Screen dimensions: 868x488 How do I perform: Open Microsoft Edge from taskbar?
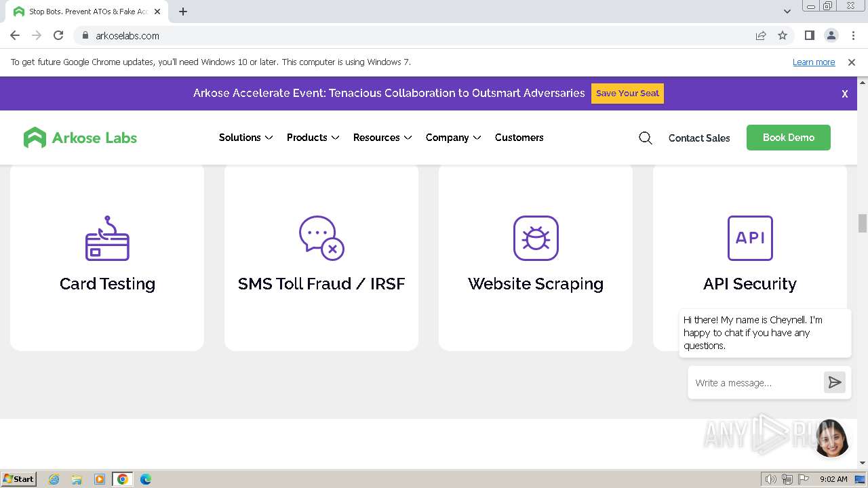click(x=145, y=479)
